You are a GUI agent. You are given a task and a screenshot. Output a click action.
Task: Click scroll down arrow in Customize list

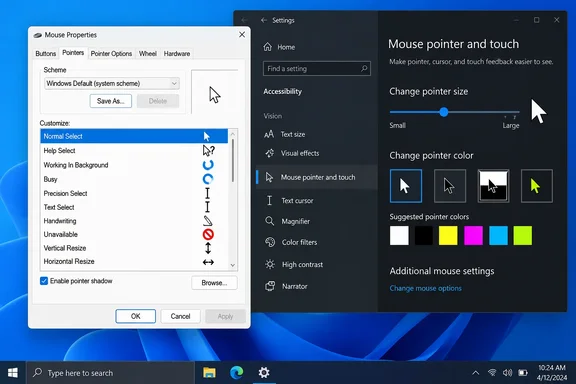[x=233, y=265]
